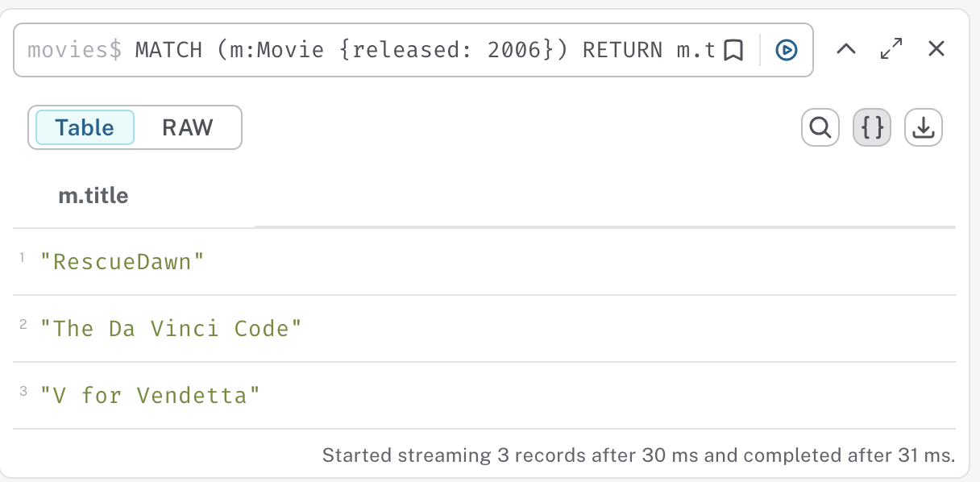980x482 pixels.
Task: Click the download results icon
Action: pos(924,127)
